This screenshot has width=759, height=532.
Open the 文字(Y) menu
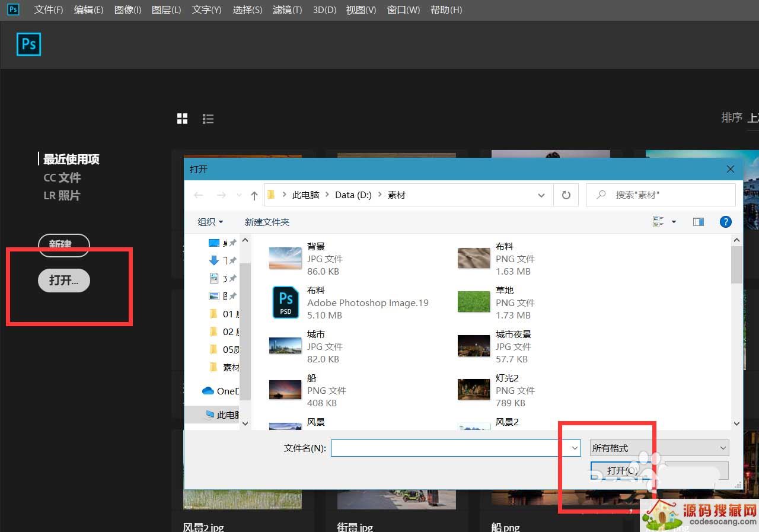[206, 10]
